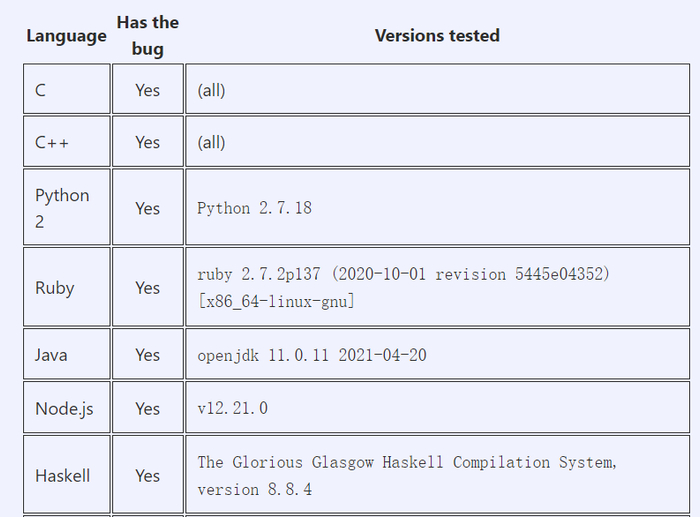
Task: Click the Java language cell
Action: (x=66, y=355)
